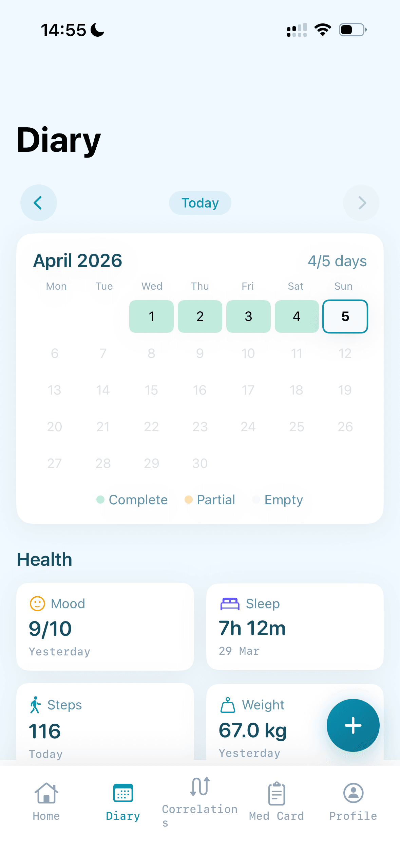The width and height of the screenshot is (400, 868).
Task: Go to previous month with left chevron
Action: (x=38, y=203)
